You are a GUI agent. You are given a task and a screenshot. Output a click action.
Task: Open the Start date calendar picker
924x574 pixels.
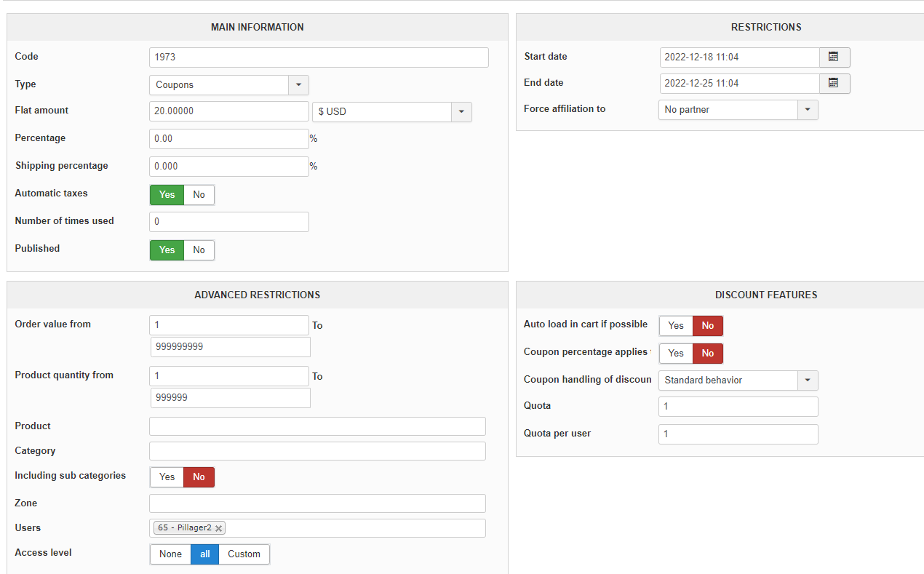click(835, 57)
